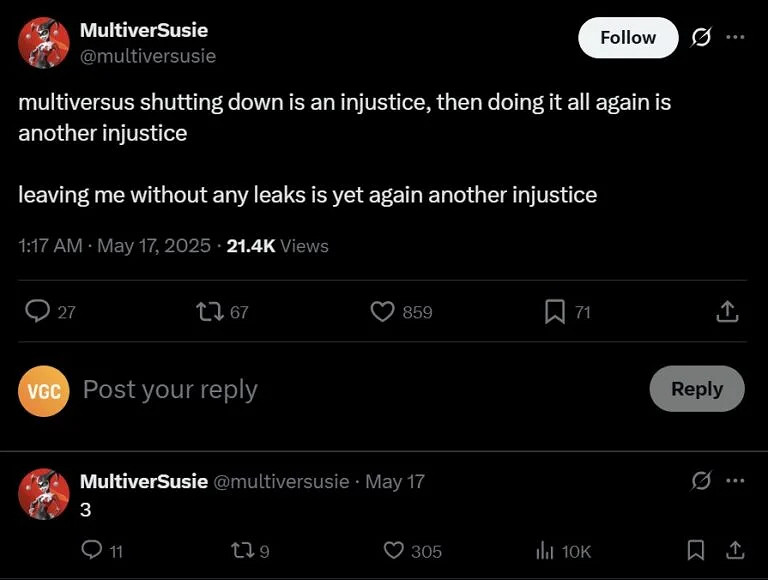Open the VGC profile avatar
768x580 pixels.
click(x=43, y=390)
